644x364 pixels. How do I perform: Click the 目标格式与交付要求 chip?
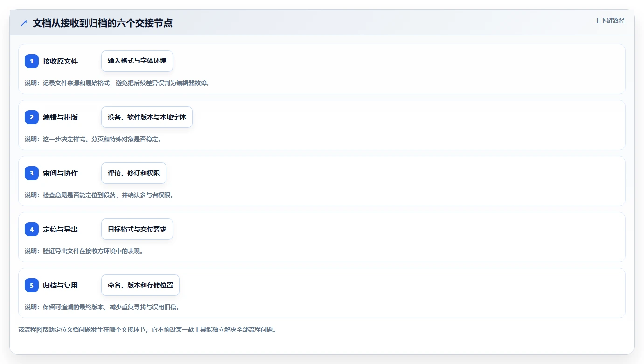point(137,229)
